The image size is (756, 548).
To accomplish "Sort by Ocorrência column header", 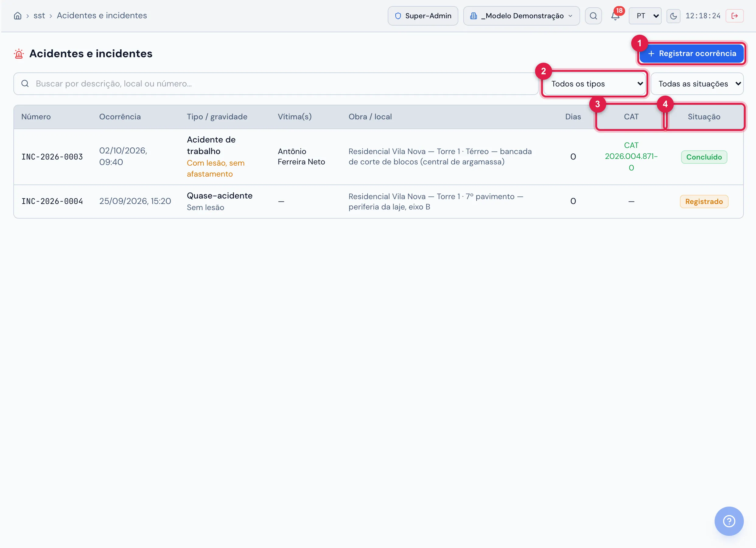I will pyautogui.click(x=120, y=117).
